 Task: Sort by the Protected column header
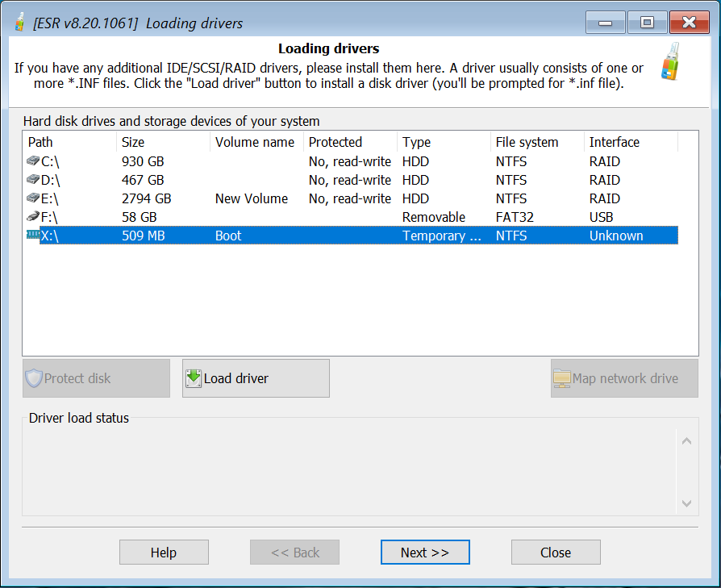(350, 142)
